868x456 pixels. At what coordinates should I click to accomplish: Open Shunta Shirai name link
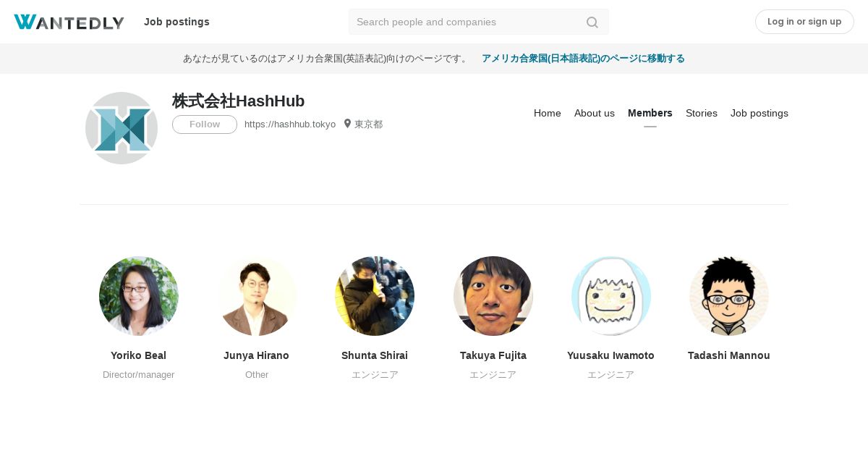point(375,355)
